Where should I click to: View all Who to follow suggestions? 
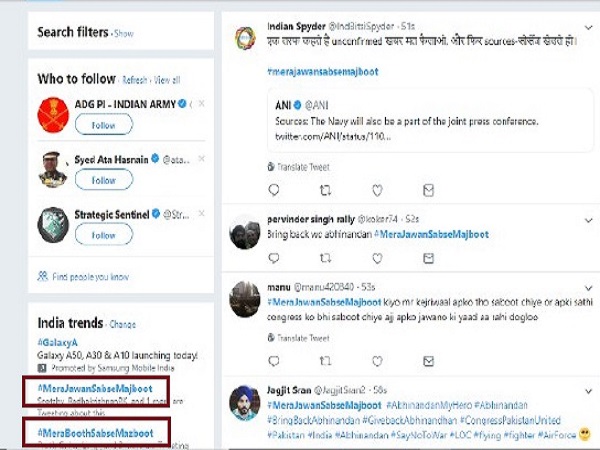[167, 79]
